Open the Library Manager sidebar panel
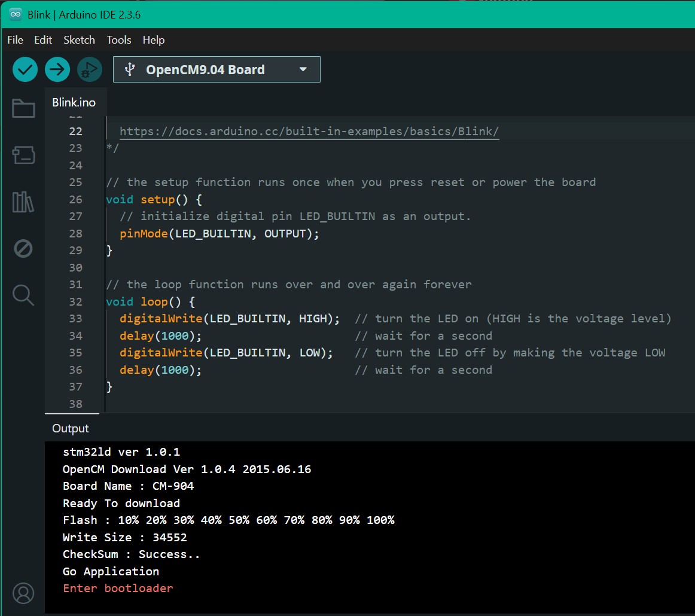The image size is (695, 616). pos(23,202)
